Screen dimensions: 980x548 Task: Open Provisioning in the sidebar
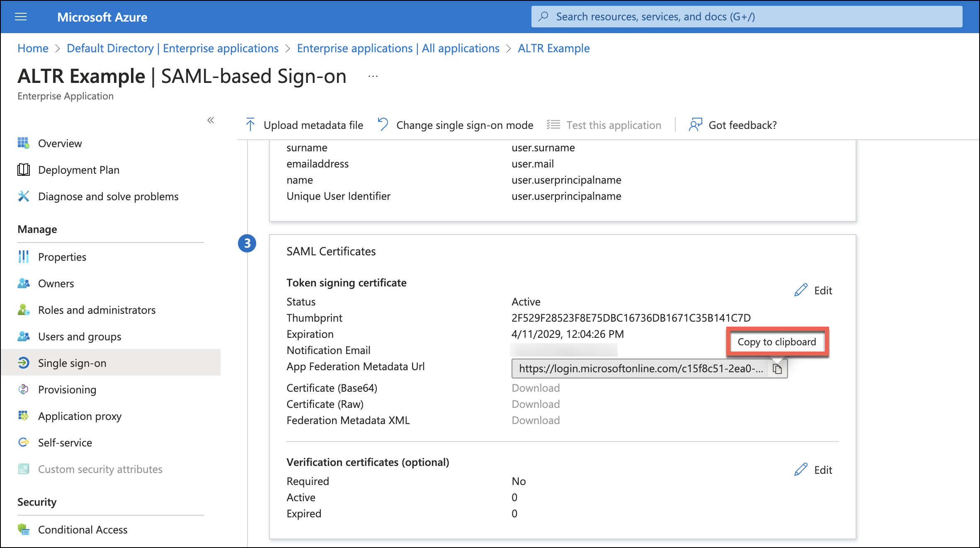pyautogui.click(x=67, y=390)
